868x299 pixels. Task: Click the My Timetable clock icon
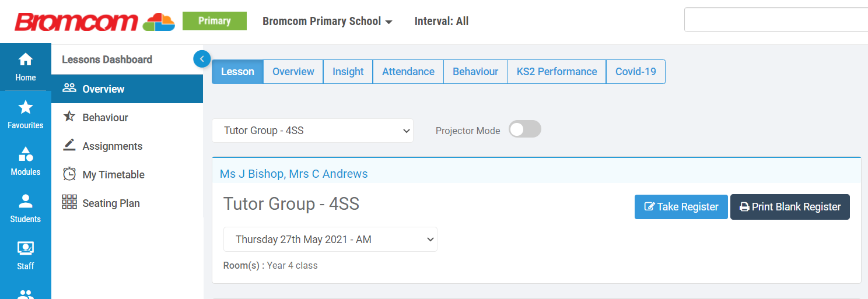69,174
